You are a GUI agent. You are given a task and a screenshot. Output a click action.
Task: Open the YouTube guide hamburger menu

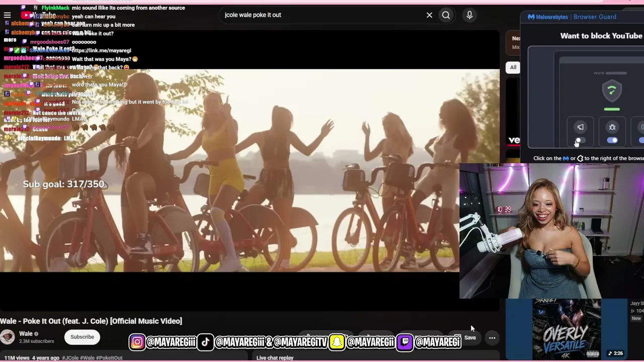point(8,15)
